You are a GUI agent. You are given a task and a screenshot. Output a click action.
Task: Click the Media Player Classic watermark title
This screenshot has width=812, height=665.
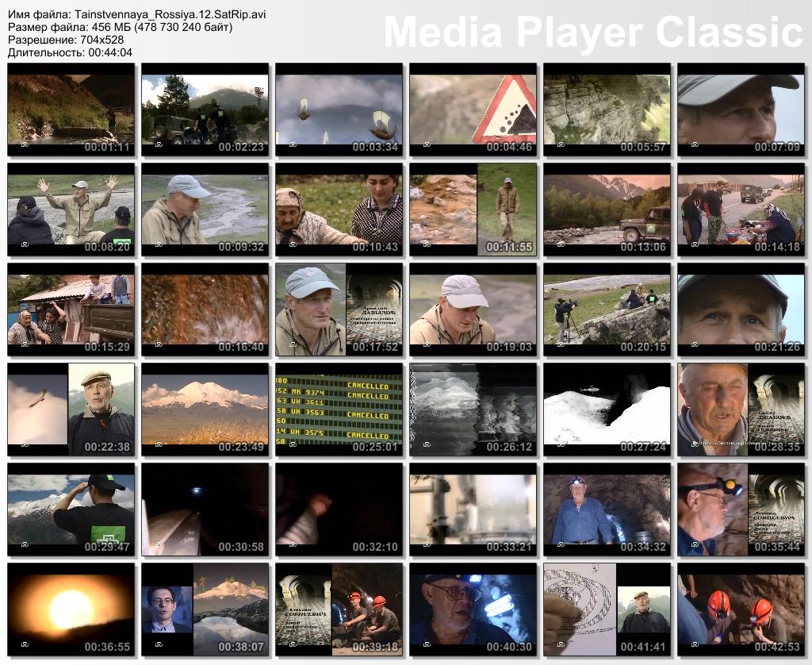594,33
